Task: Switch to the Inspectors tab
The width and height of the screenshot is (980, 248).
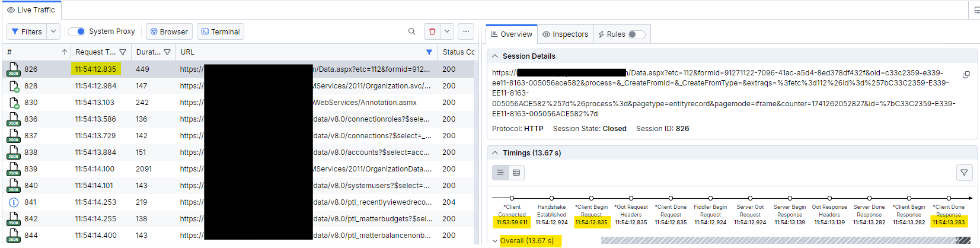Action: click(x=565, y=34)
